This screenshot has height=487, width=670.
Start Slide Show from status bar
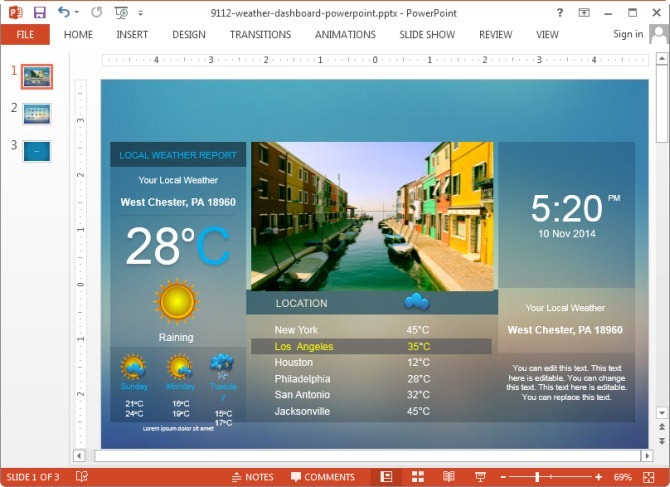(x=480, y=477)
